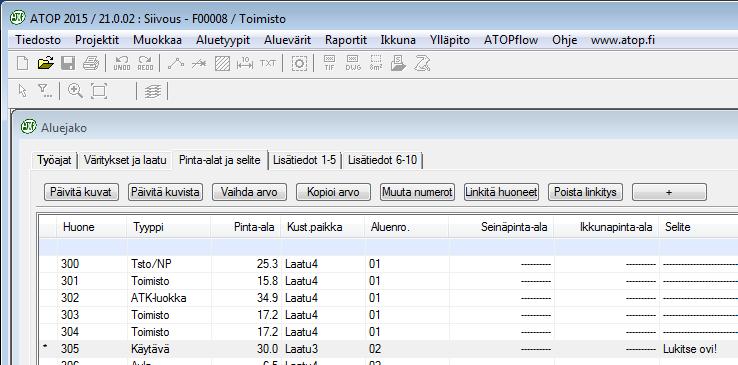Click the plus (+) button
738x365 pixels.
coord(669,192)
